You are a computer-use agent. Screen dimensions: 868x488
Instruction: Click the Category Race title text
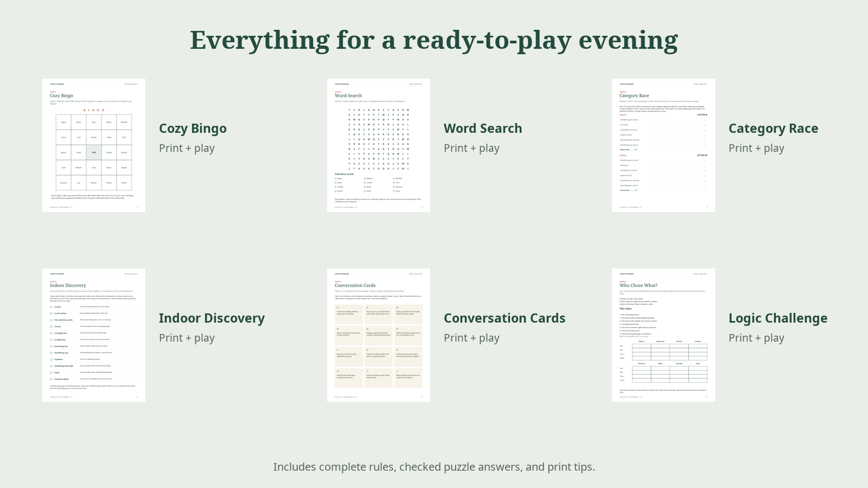tap(773, 129)
